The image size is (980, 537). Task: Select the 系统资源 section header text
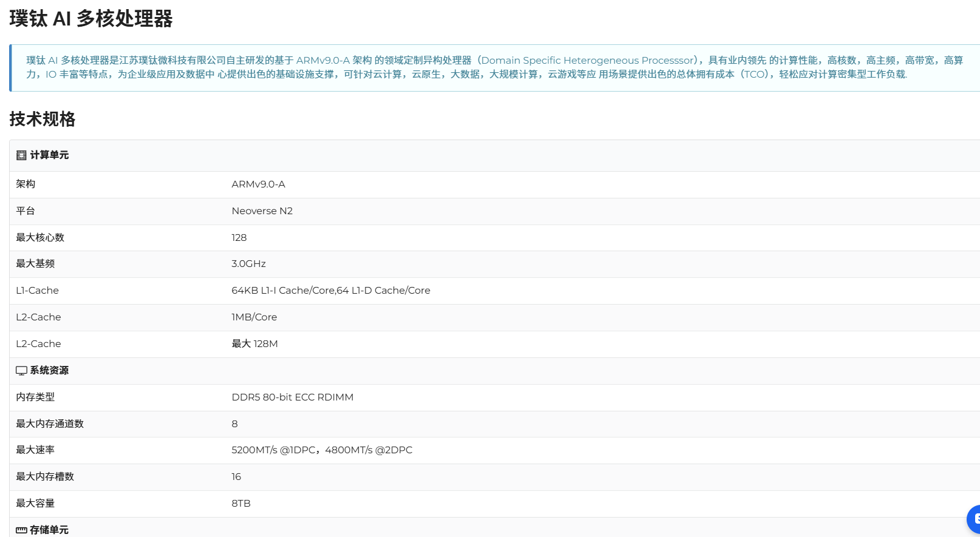[49, 371]
